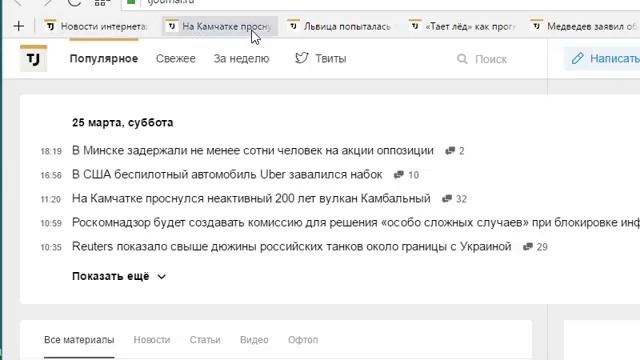Select Свежее navigation item
640x360 pixels.
coord(176,59)
